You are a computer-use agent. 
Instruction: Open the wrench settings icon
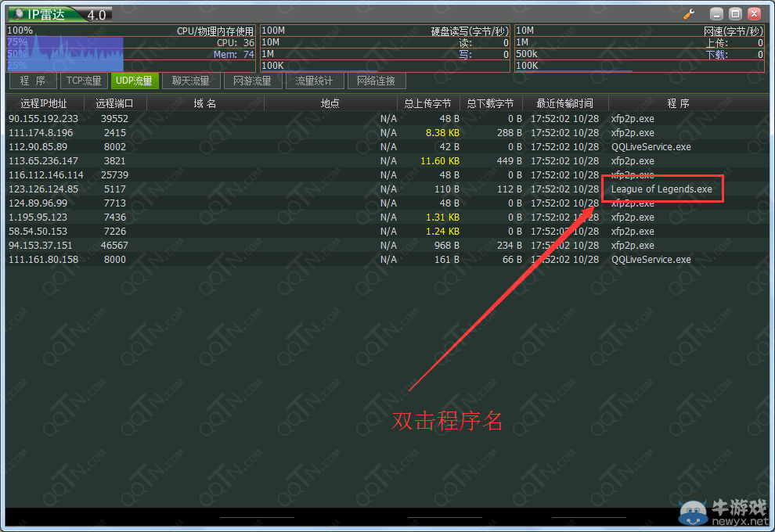coord(689,14)
